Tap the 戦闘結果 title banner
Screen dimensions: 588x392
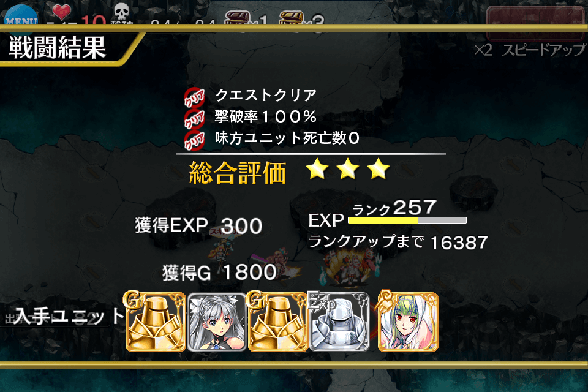(x=58, y=48)
